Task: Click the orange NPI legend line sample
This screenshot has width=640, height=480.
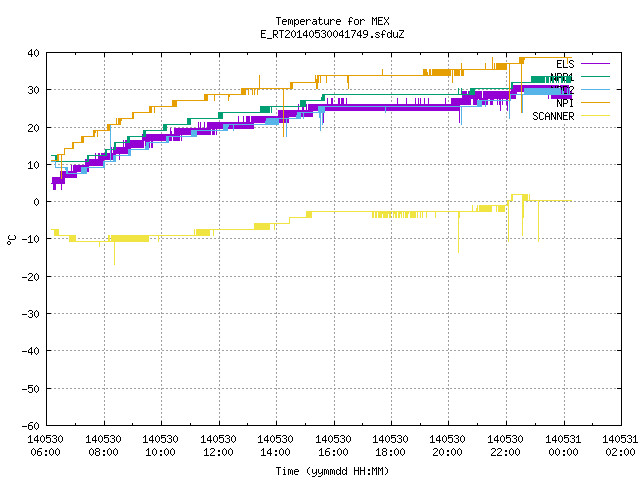Action: [x=595, y=103]
